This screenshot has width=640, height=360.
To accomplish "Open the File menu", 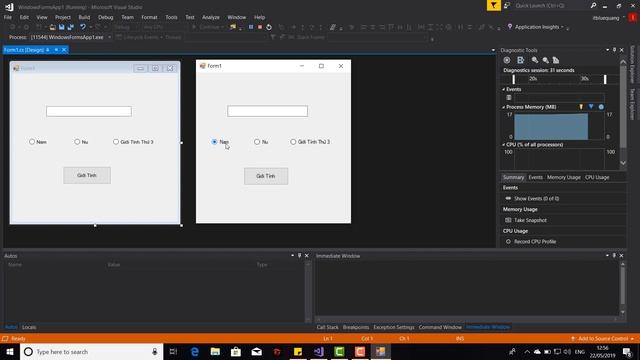I will click(8, 17).
